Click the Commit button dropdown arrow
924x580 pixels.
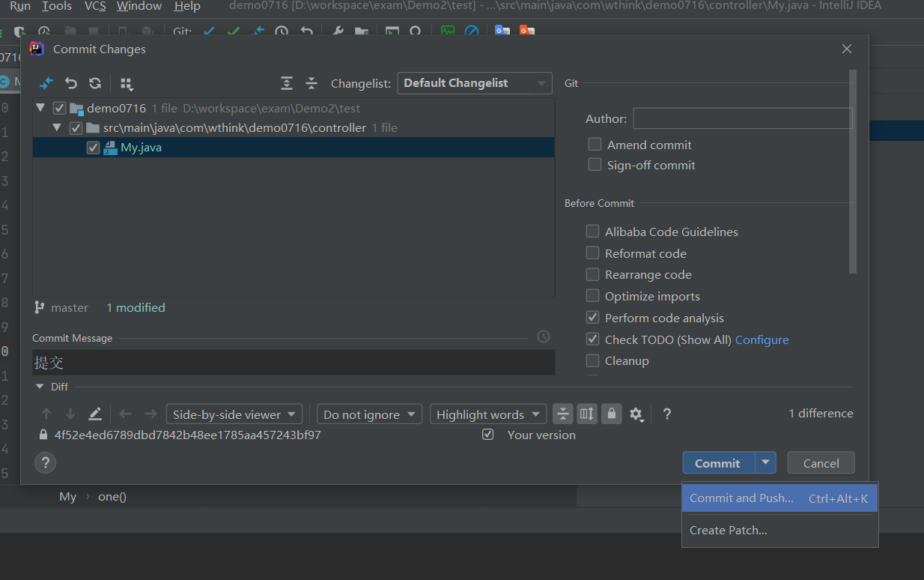(x=765, y=462)
